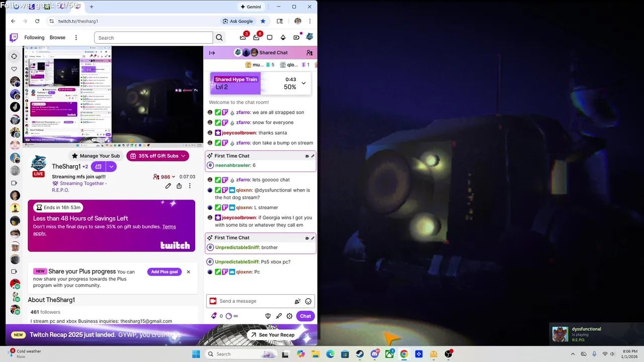Click the ad-free Turbo battery icon in header
Viewport: 644px width, 362px height.
296,38
